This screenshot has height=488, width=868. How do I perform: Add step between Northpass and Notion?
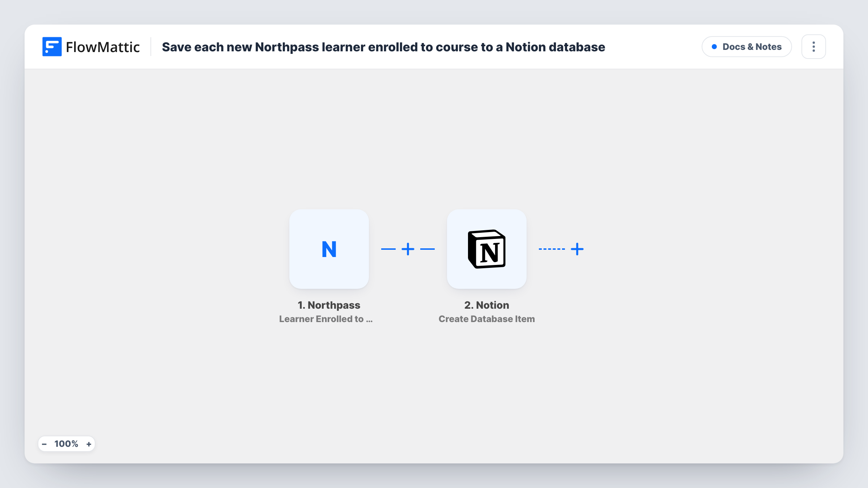point(408,249)
